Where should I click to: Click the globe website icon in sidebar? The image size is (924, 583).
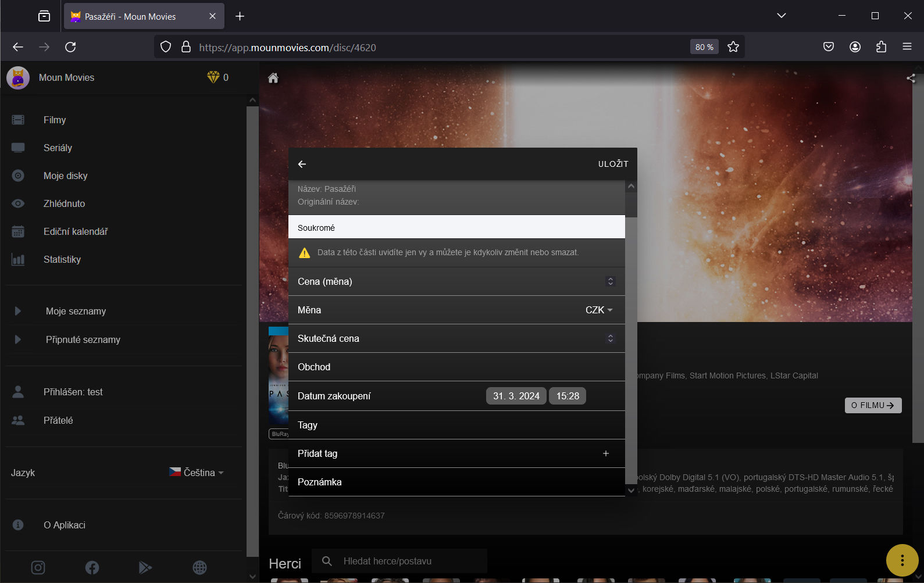point(199,567)
